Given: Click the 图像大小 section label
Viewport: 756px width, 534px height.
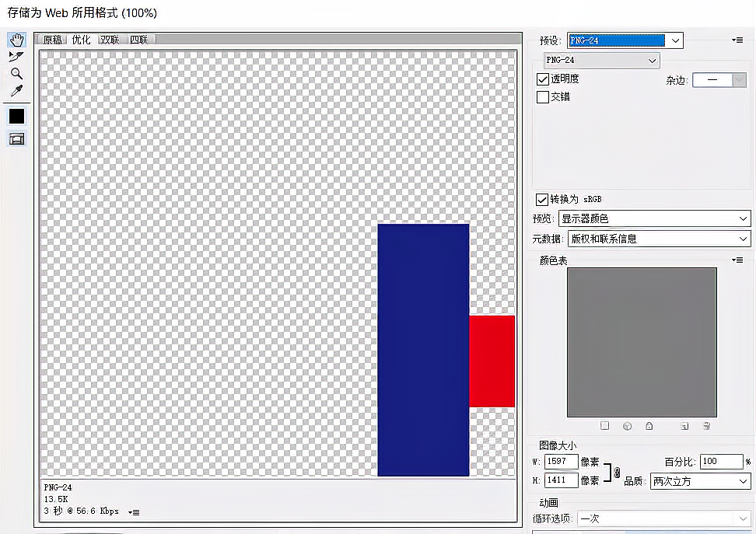Looking at the screenshot, I should coord(558,445).
